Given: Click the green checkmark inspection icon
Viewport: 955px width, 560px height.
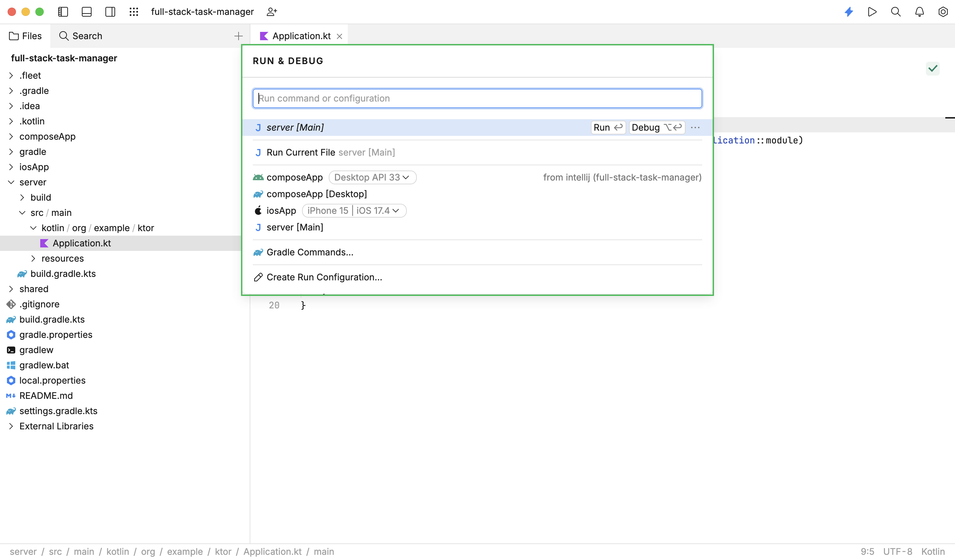Looking at the screenshot, I should (x=933, y=69).
